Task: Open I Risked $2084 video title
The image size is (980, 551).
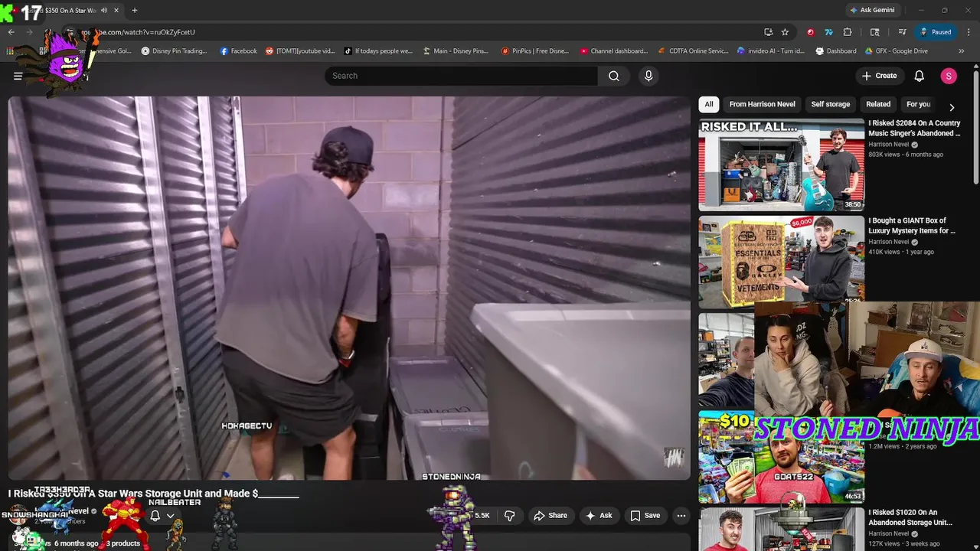Action: [914, 128]
